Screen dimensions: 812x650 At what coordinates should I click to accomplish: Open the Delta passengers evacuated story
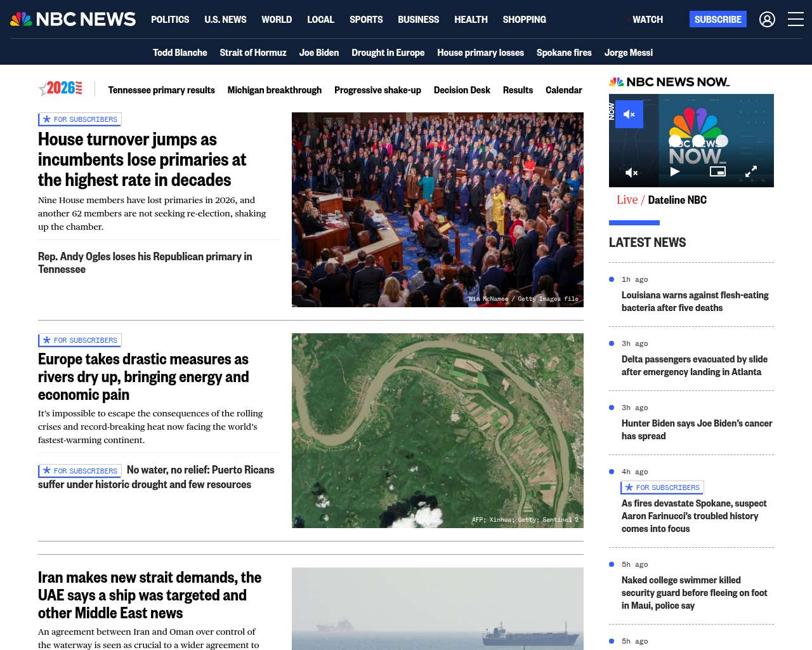pos(695,366)
